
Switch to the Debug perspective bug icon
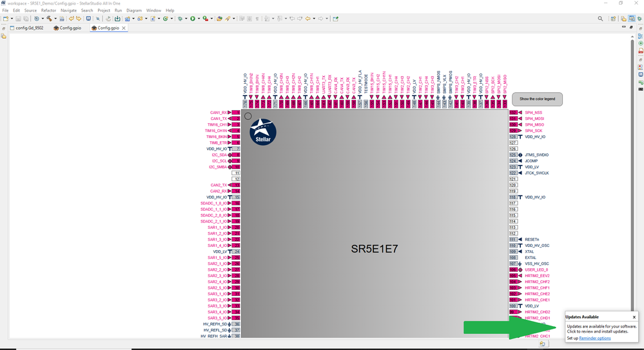pyautogui.click(x=639, y=19)
